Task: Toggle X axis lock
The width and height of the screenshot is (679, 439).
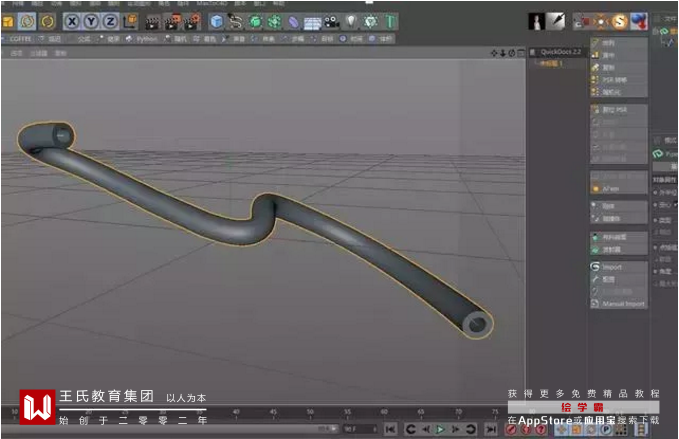Action: [72, 22]
